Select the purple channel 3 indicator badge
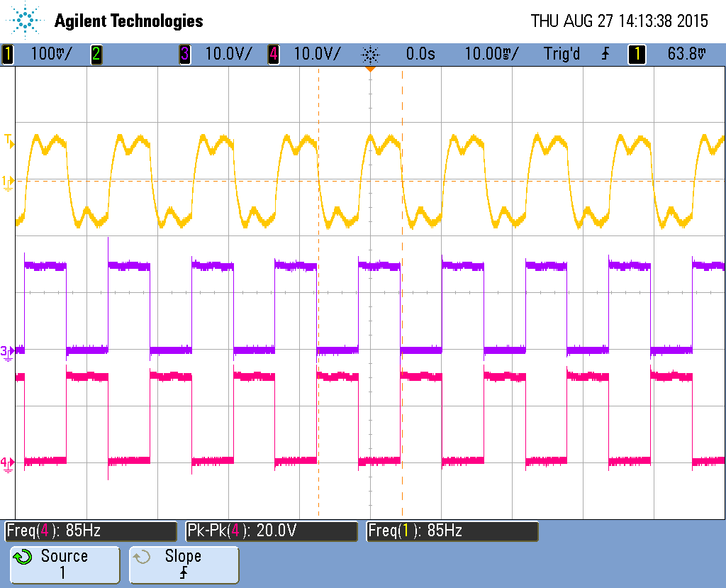This screenshot has width=726, height=588. pyautogui.click(x=185, y=54)
